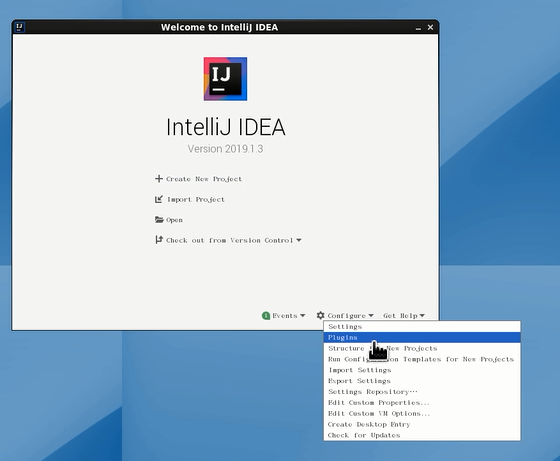Open Settings Repository menu entry
Image resolution: width=560 pixels, height=461 pixels.
coord(422,392)
